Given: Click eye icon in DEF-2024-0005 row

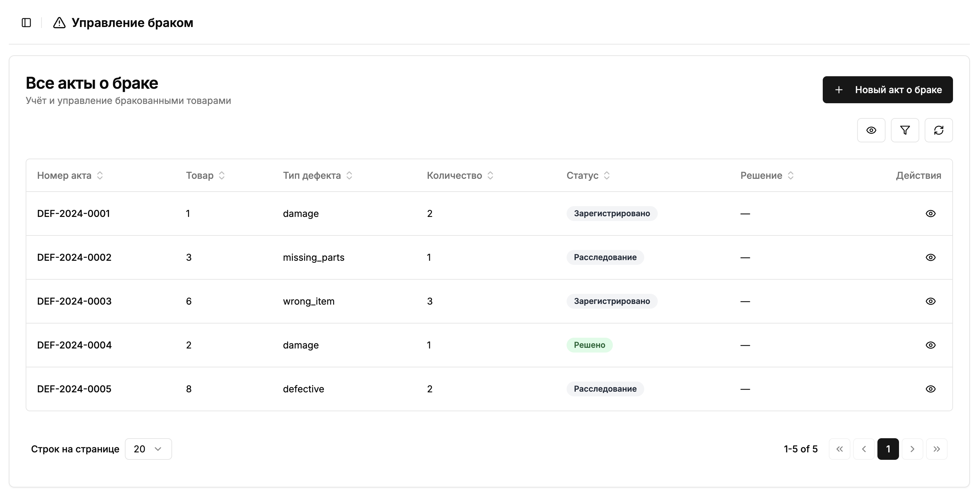Looking at the screenshot, I should 930,389.
